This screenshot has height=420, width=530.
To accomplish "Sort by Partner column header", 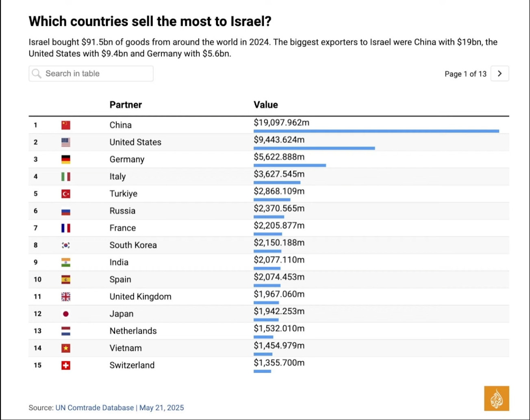I will (x=126, y=105).
